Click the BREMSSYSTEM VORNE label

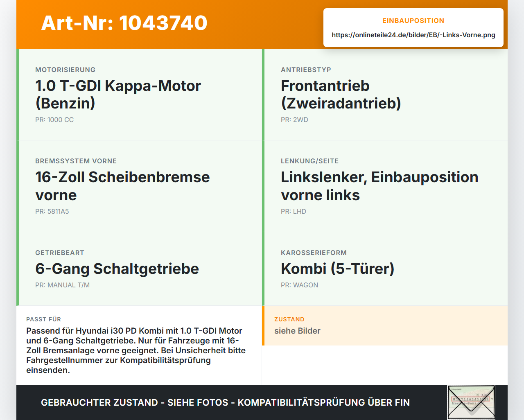click(x=76, y=161)
